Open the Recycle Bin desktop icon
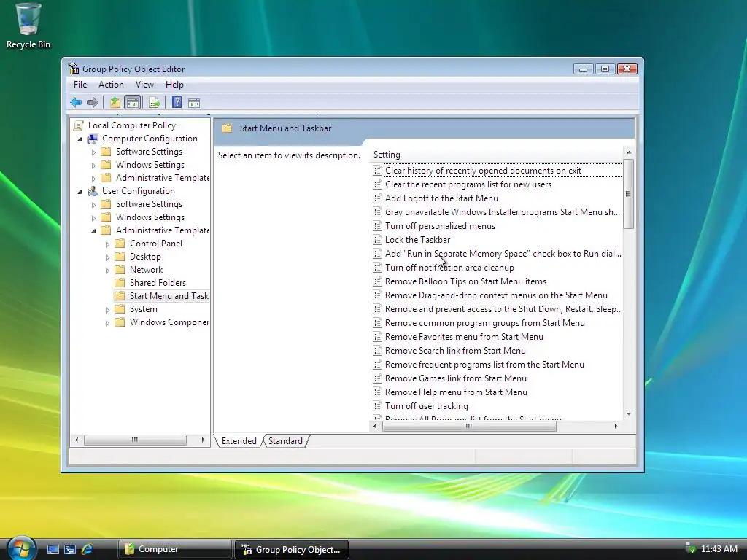Image resolution: width=747 pixels, height=560 pixels. tap(28, 26)
